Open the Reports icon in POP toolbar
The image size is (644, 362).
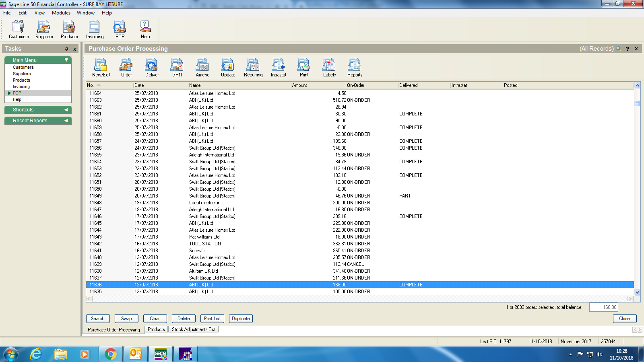355,67
